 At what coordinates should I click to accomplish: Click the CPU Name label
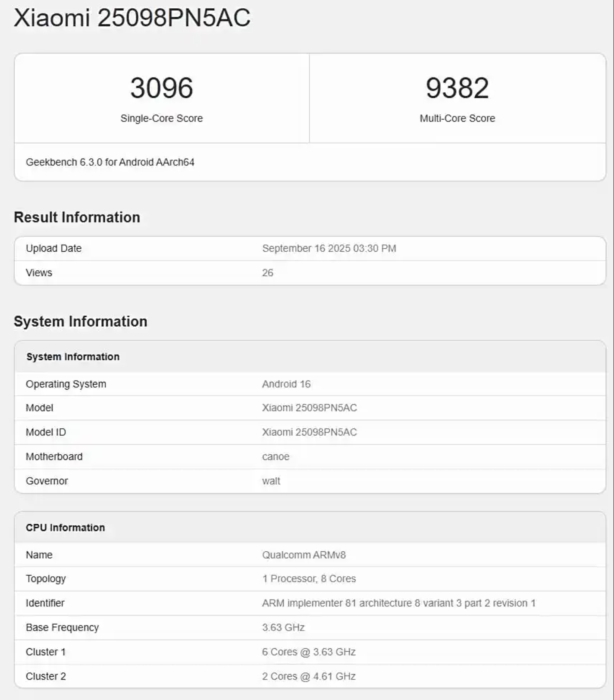tap(39, 555)
